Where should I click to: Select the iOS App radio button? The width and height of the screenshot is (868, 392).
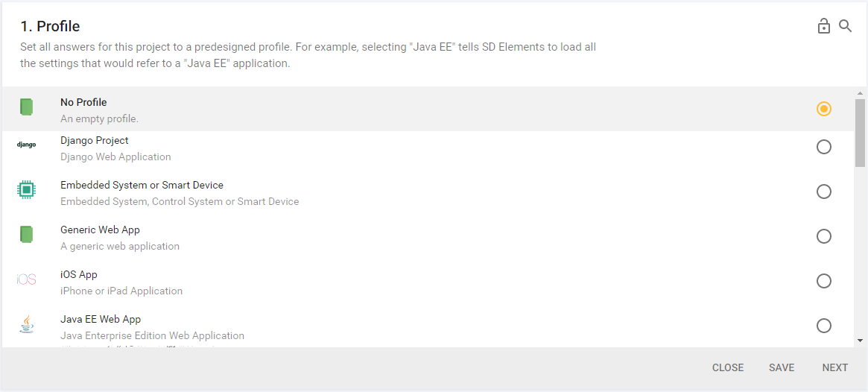tap(823, 281)
